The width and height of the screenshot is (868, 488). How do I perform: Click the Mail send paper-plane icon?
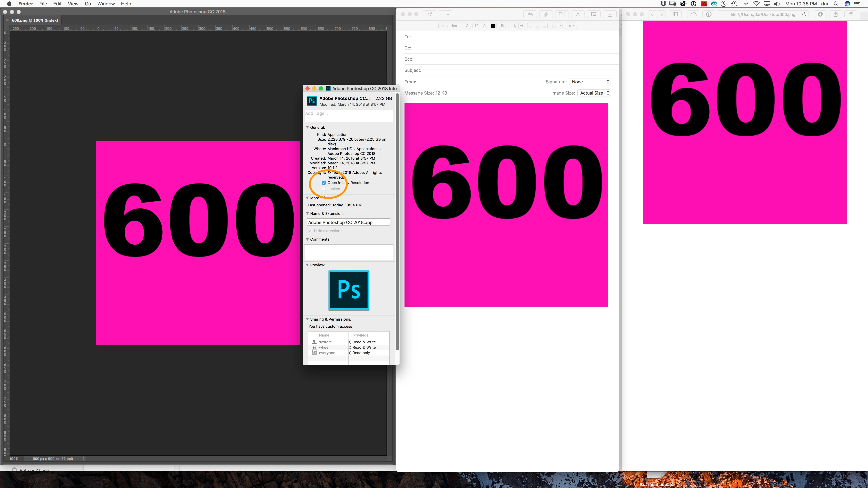(x=429, y=14)
